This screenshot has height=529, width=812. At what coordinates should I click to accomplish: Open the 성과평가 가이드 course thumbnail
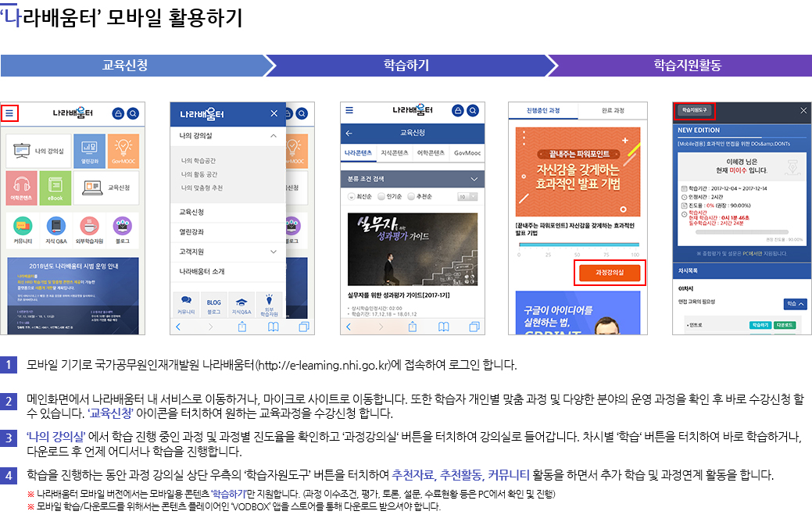[x=414, y=251]
